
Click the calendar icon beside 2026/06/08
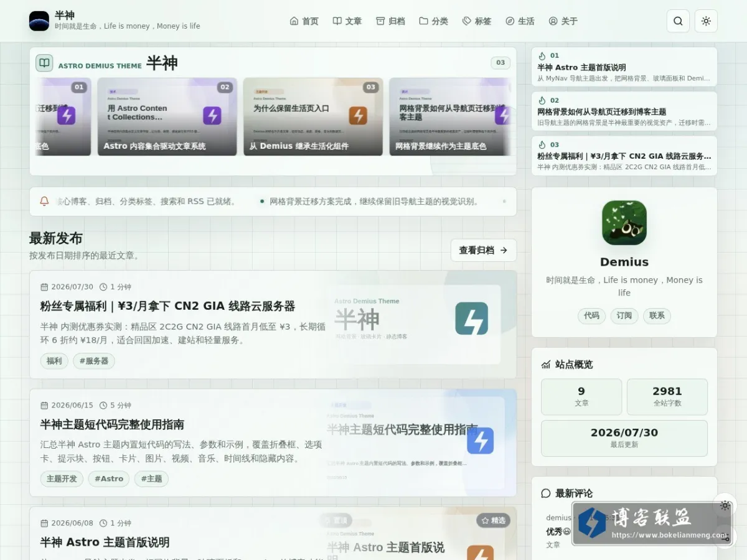(x=44, y=523)
